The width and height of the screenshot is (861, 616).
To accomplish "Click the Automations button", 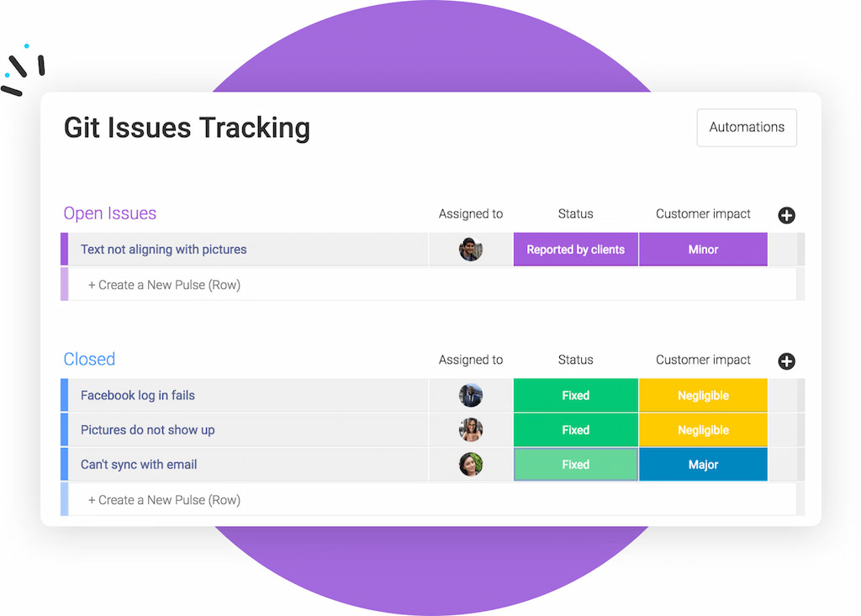I will click(746, 127).
